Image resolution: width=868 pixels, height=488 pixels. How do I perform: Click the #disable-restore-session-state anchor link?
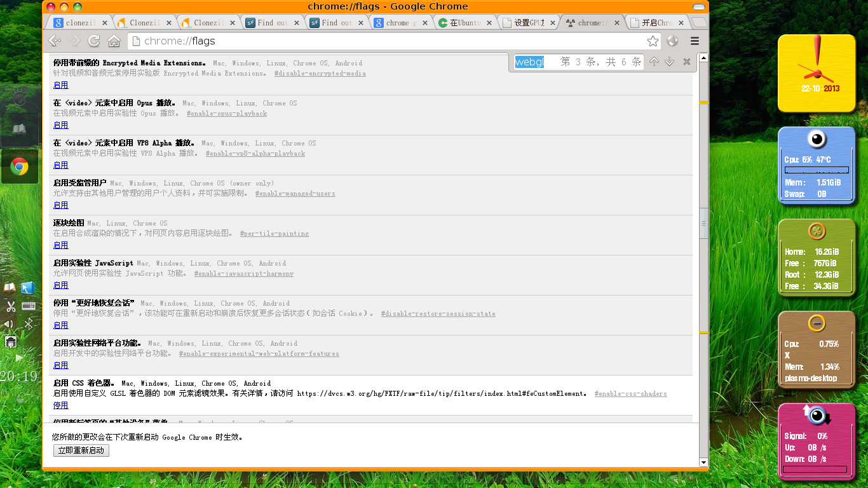point(438,314)
